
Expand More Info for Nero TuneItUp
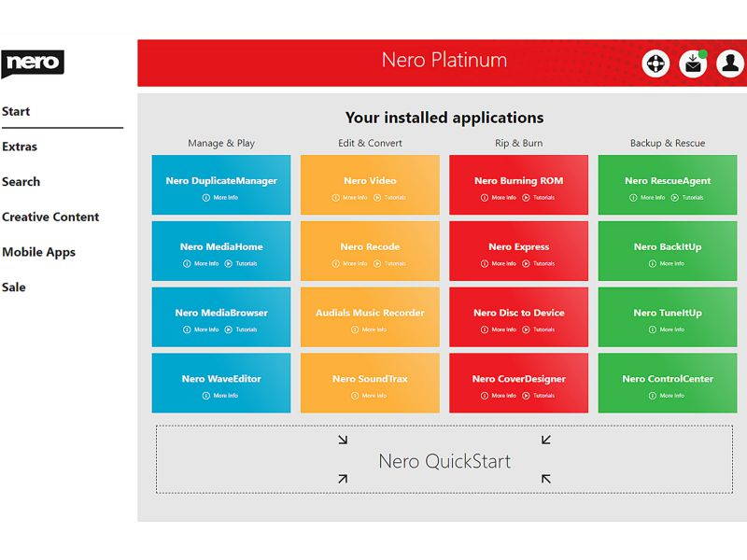coord(667,329)
